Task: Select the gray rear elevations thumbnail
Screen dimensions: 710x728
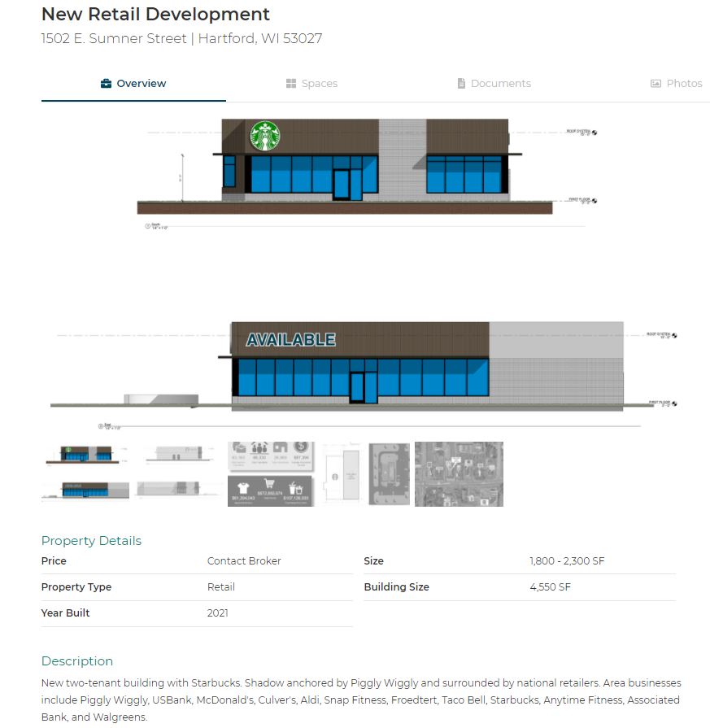Action: tap(179, 473)
